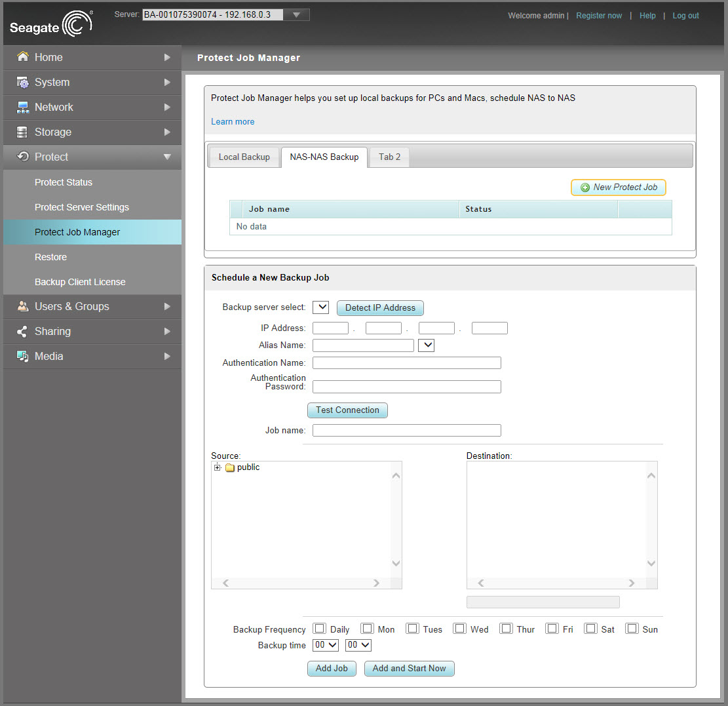This screenshot has width=728, height=706.
Task: Switch to the Local Backup tab
Action: pyautogui.click(x=244, y=157)
